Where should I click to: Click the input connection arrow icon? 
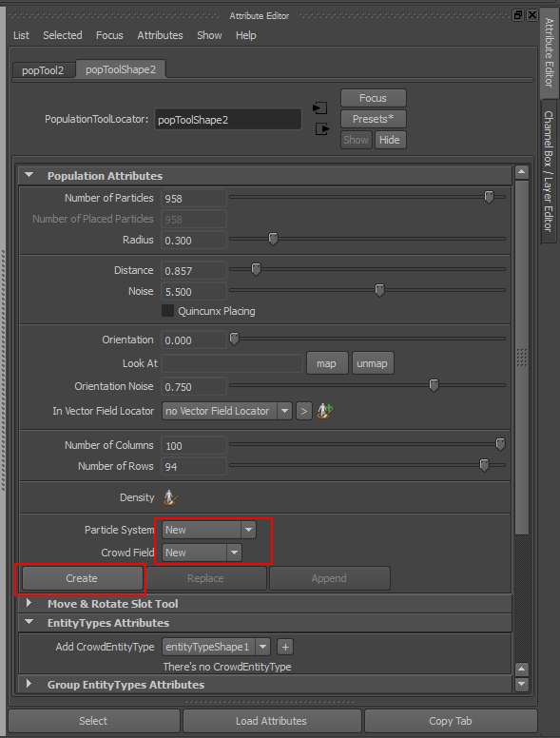pyautogui.click(x=320, y=108)
